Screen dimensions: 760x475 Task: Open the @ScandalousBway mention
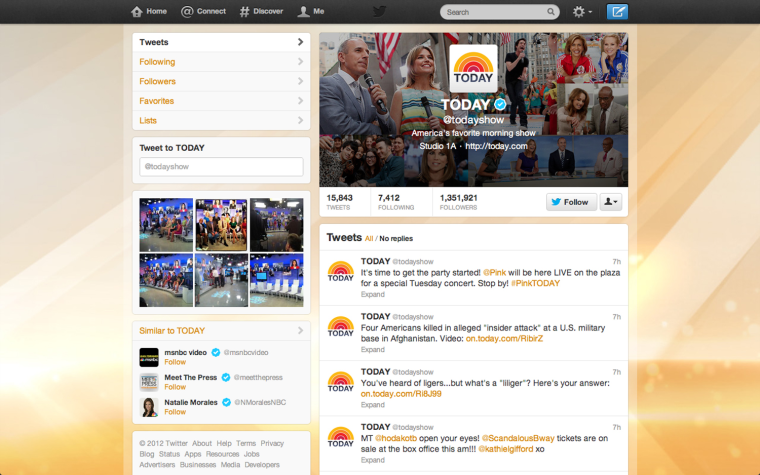pyautogui.click(x=518, y=438)
